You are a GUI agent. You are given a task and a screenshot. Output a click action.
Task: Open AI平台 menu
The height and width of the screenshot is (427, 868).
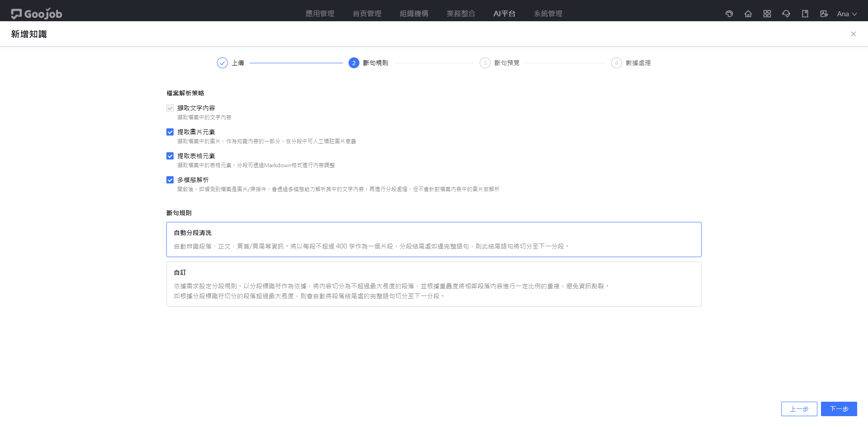pyautogui.click(x=505, y=14)
